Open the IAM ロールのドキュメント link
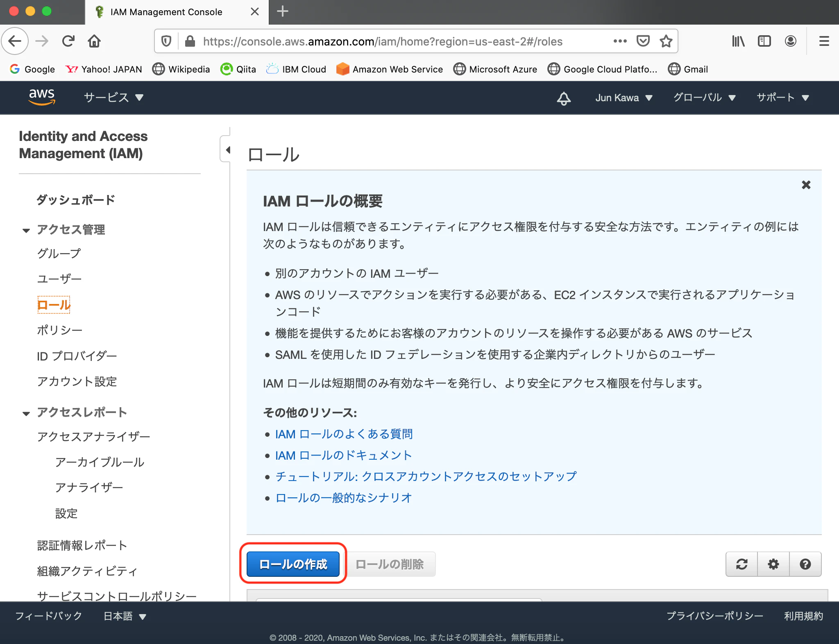 pos(343,455)
